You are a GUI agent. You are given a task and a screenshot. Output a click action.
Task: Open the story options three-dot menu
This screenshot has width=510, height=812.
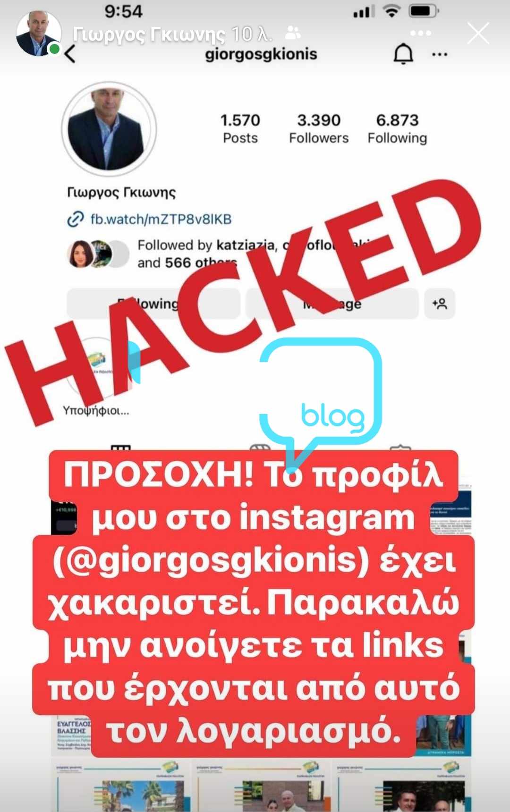421,34
